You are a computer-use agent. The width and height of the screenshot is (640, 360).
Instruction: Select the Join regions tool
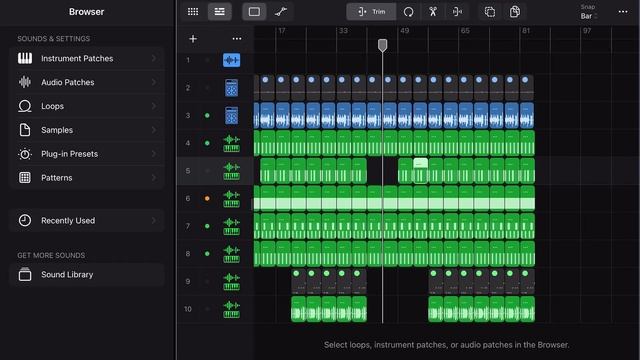(457, 12)
